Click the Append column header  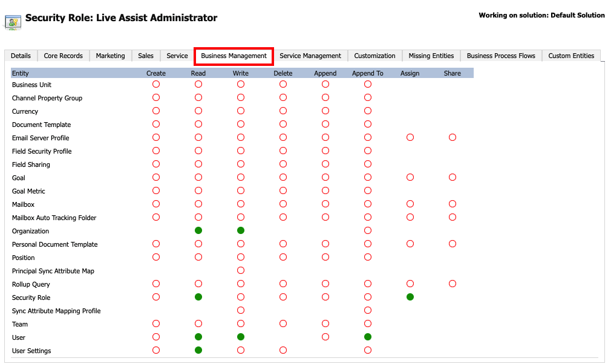pos(325,73)
